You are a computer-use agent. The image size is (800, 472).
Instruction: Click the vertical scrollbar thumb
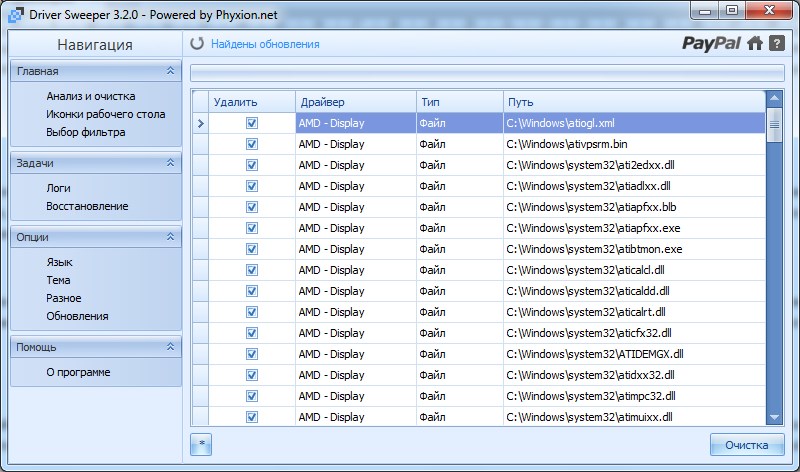coord(774,125)
